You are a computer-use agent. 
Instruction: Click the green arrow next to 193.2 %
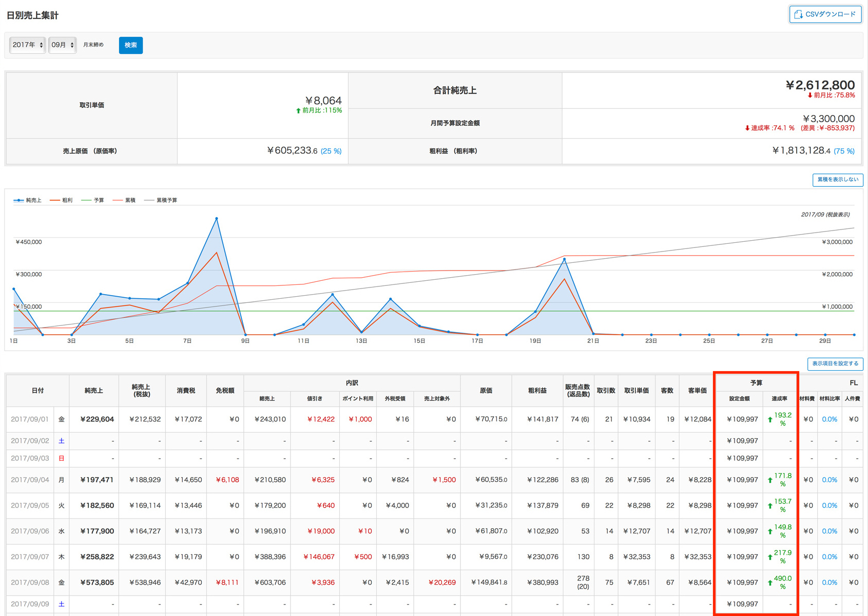pos(770,419)
